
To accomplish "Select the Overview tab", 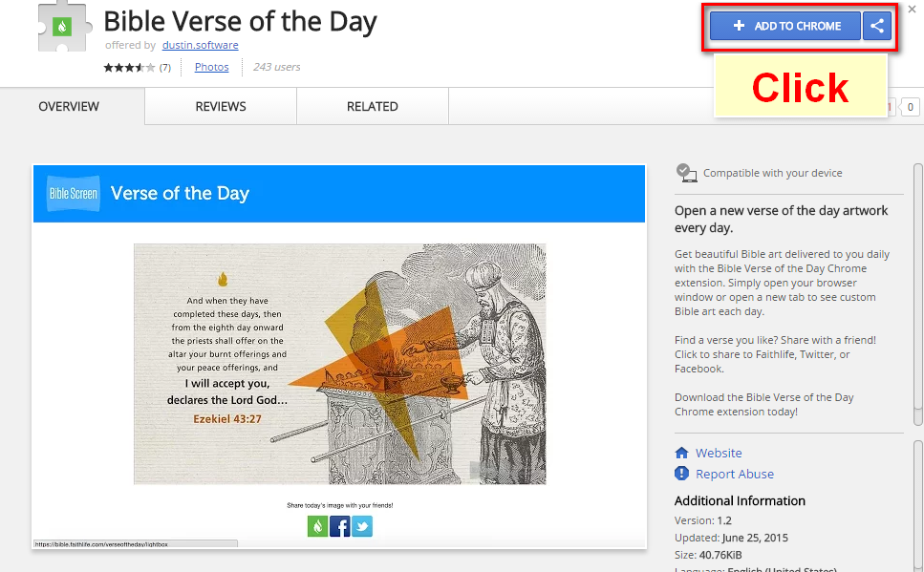I will point(69,106).
